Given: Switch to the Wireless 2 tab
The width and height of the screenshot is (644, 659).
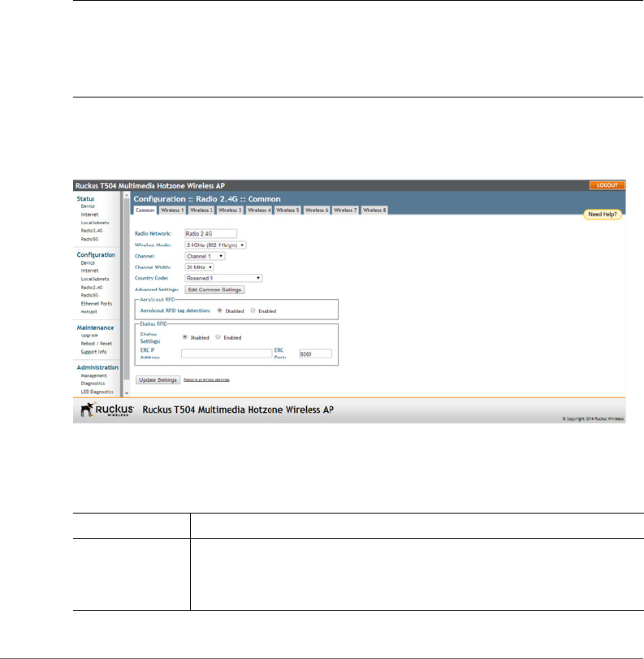Looking at the screenshot, I should coord(201,210).
